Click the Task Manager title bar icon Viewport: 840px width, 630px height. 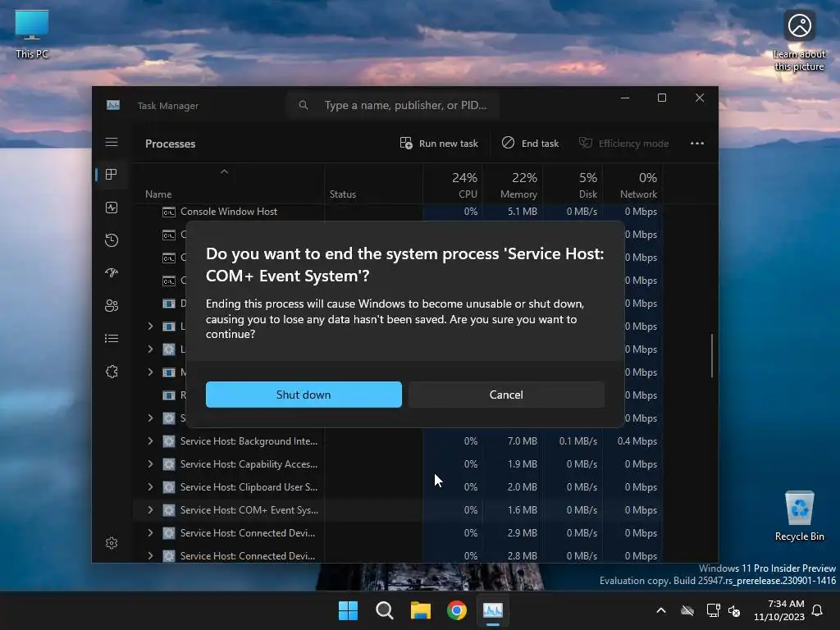pos(113,105)
